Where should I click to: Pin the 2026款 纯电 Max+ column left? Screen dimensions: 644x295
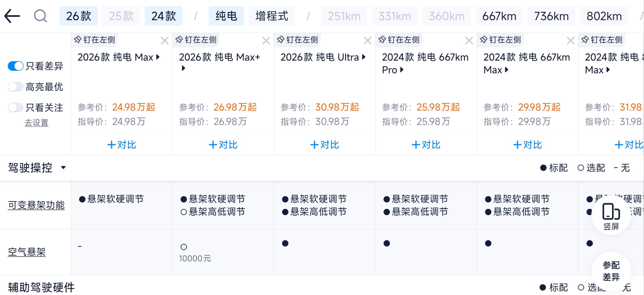pyautogui.click(x=196, y=40)
